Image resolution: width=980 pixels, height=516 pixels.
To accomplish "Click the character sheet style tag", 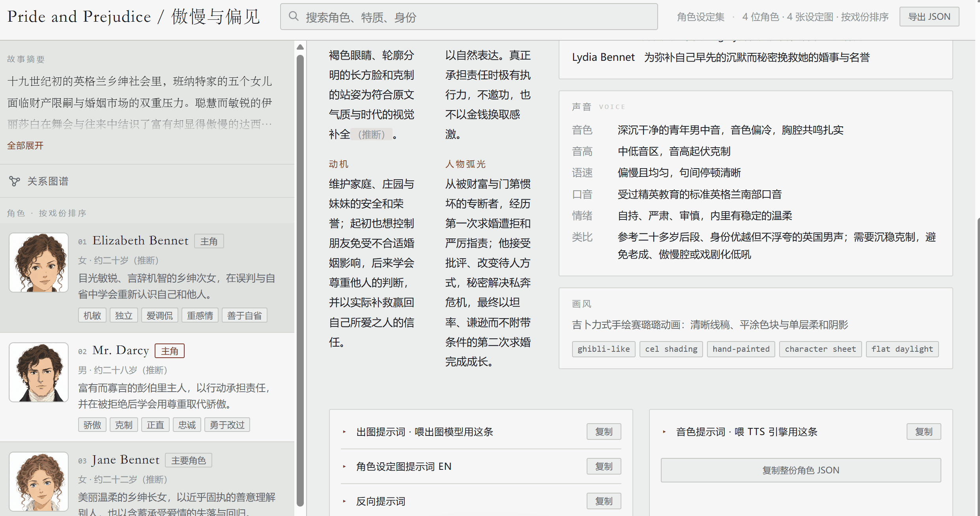I will click(820, 349).
